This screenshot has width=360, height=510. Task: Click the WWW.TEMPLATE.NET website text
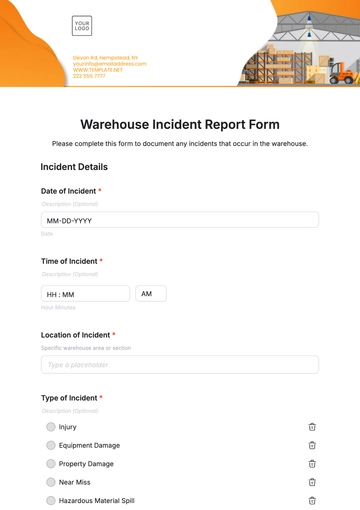[98, 70]
